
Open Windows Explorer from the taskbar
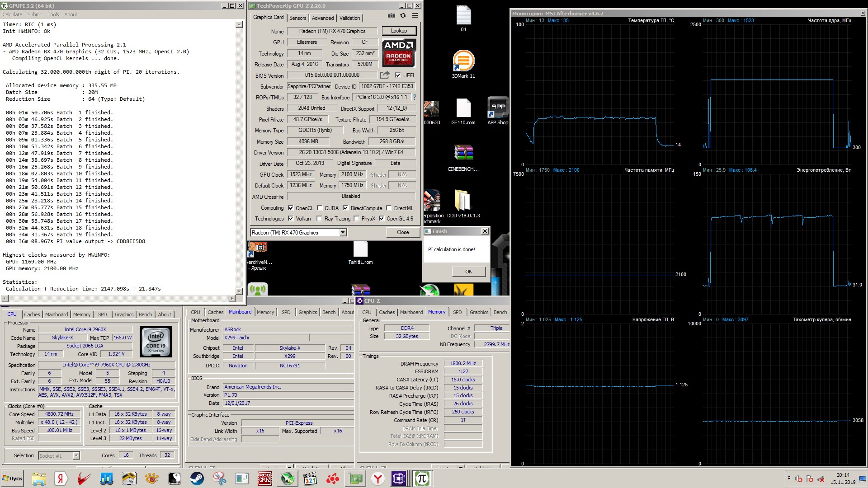tap(38, 479)
